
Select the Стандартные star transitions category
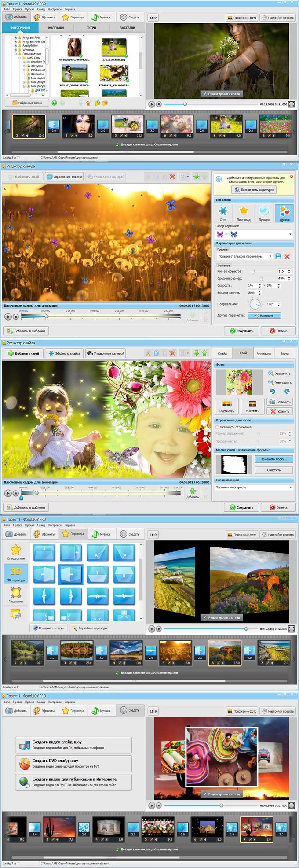[16, 552]
